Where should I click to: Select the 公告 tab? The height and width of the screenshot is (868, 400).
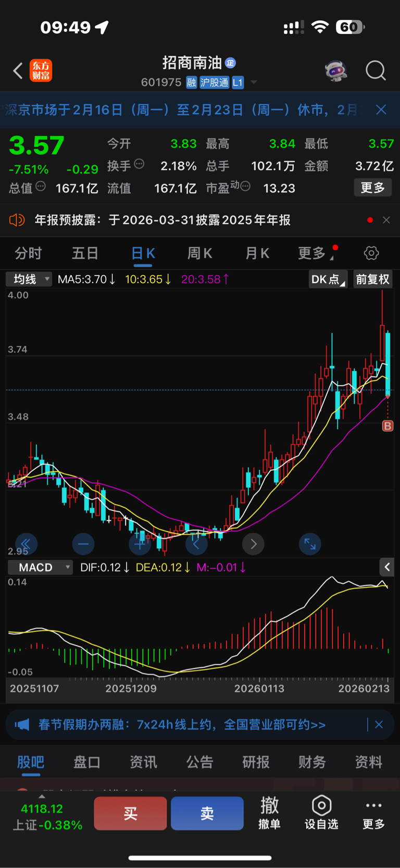pos(199,762)
